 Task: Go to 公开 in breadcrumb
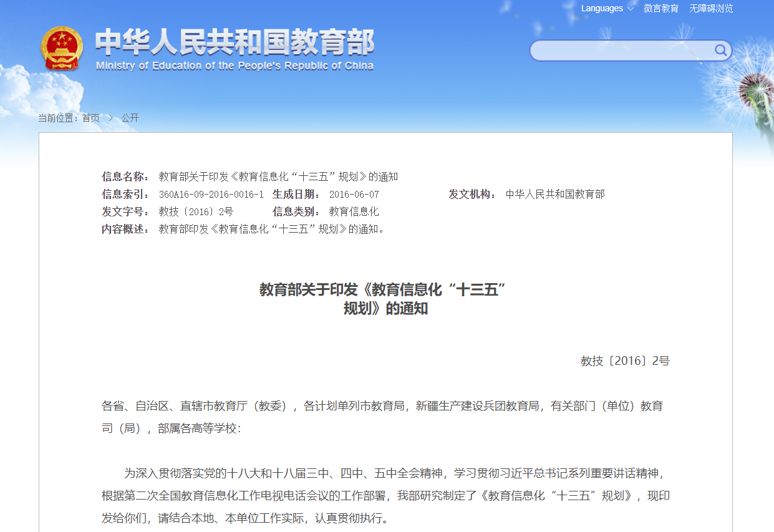[130, 118]
